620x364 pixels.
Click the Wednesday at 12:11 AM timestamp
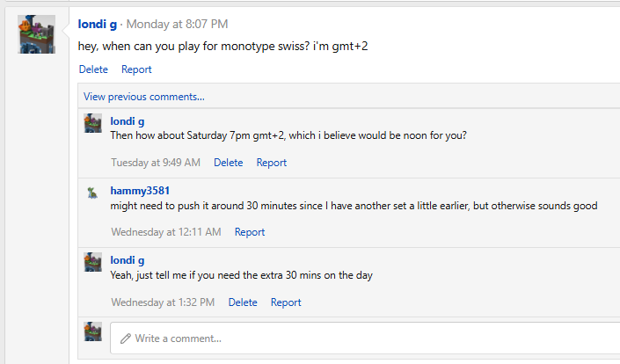165,232
